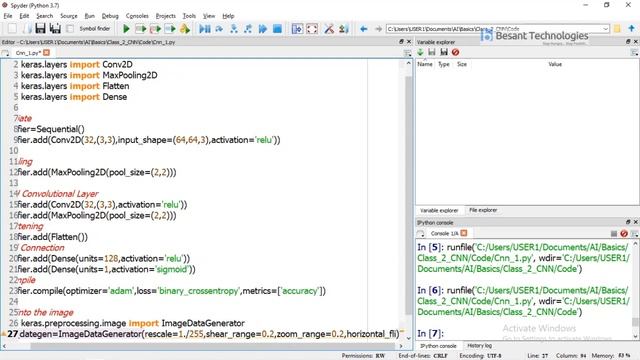This screenshot has width=640, height=360.
Task: Click editor horizontal scrollbar thumb
Action: click(x=213, y=346)
